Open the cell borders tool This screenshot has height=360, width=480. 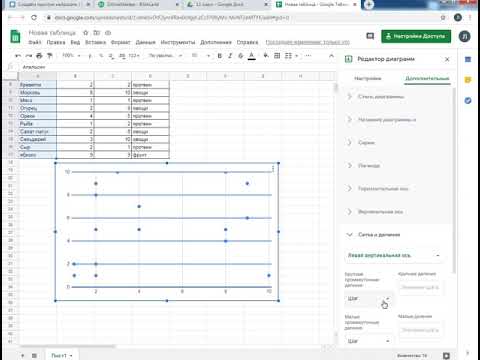click(277, 56)
